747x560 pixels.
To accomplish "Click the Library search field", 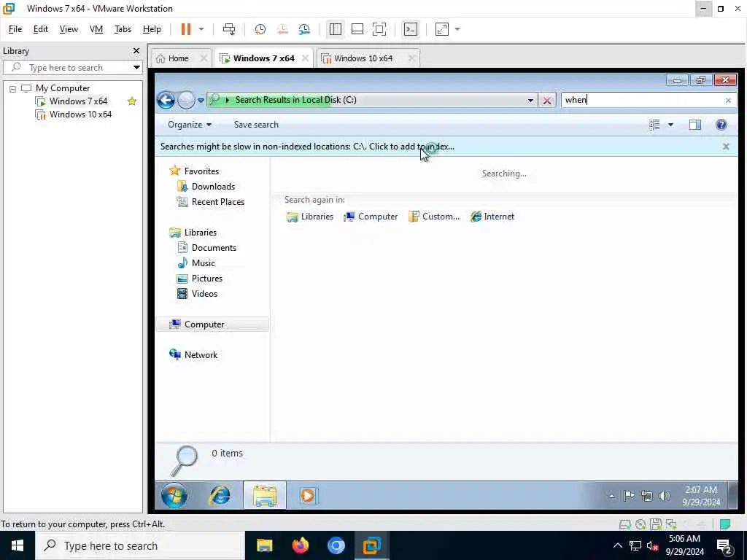I will (x=71, y=67).
